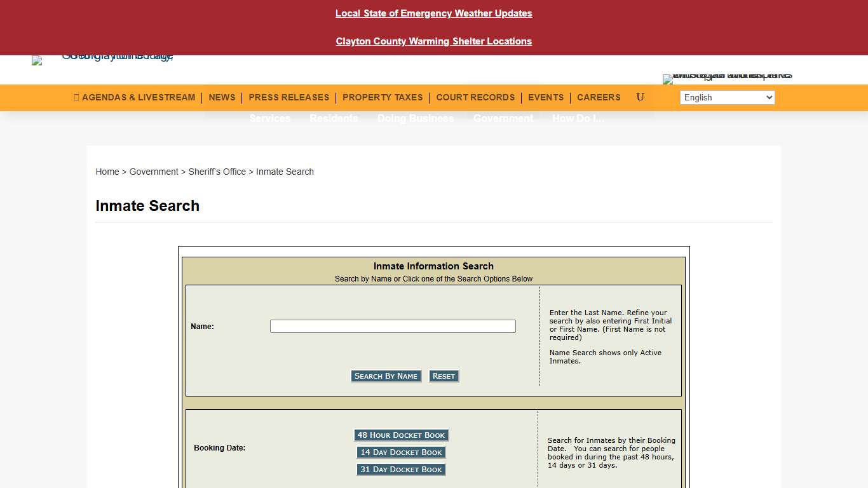
Task: Expand the Government navigation menu
Action: point(503,118)
